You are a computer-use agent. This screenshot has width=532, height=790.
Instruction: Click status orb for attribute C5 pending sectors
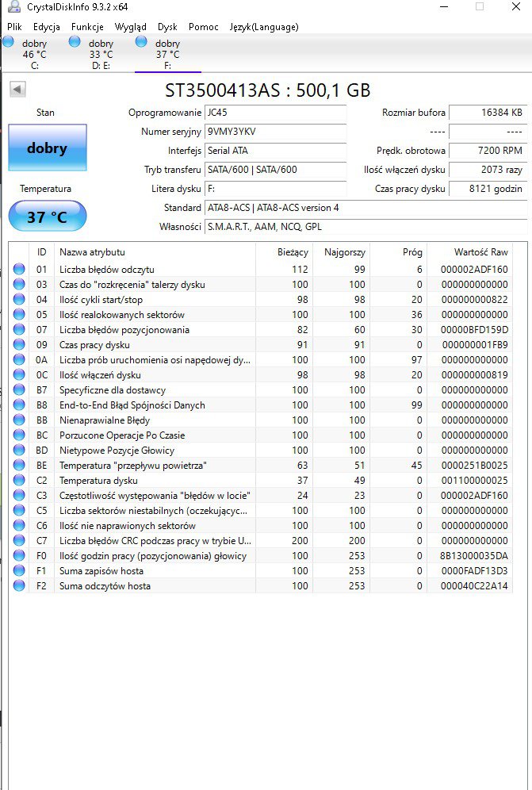click(19, 510)
